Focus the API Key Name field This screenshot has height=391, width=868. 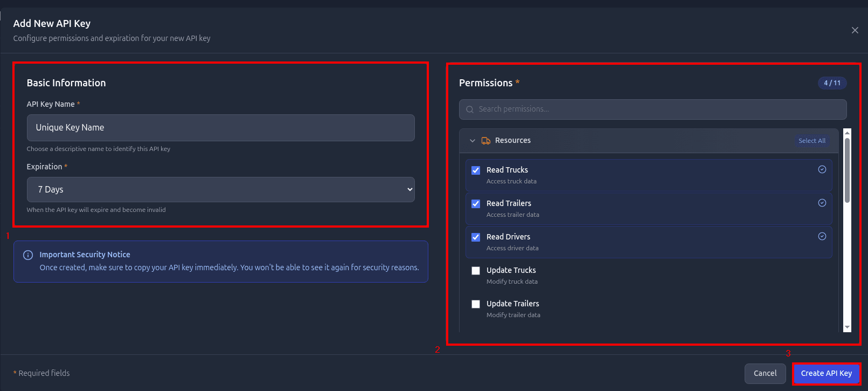click(x=221, y=128)
